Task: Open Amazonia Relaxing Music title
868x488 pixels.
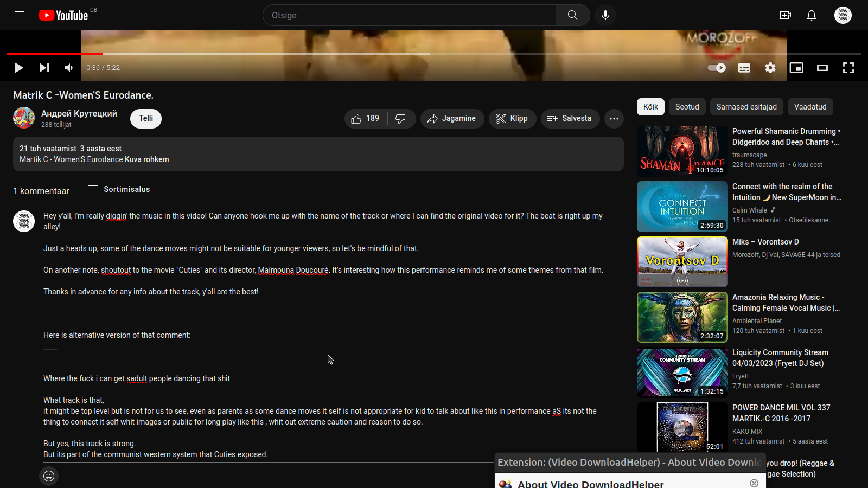Action: tap(786, 303)
